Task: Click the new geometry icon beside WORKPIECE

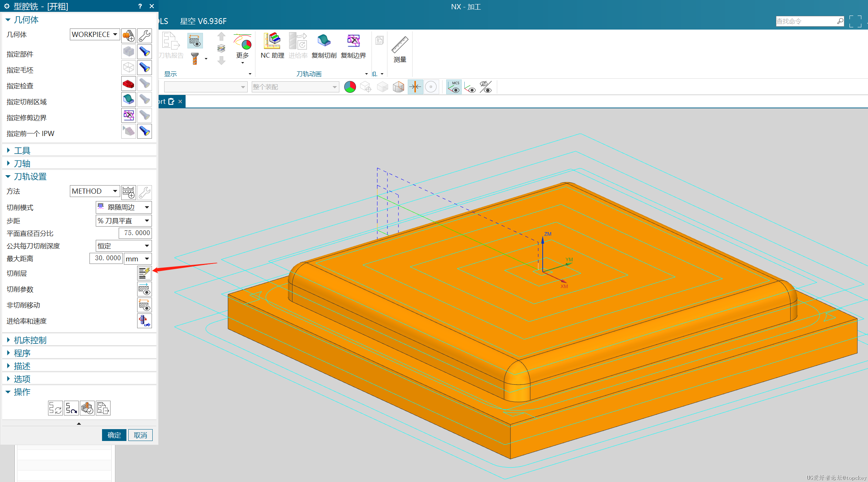Action: [x=129, y=36]
